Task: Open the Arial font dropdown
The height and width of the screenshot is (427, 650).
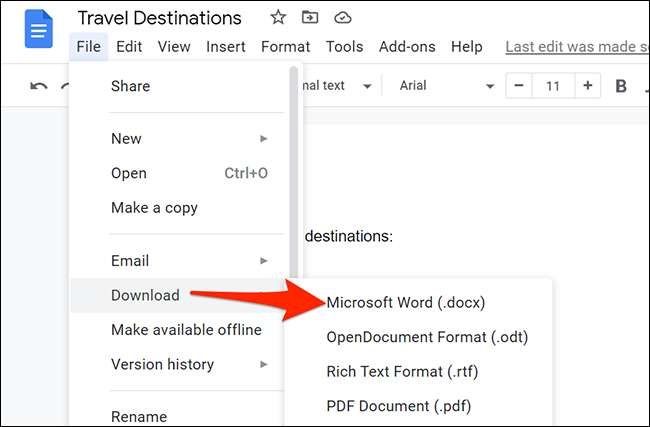Action: (x=446, y=86)
